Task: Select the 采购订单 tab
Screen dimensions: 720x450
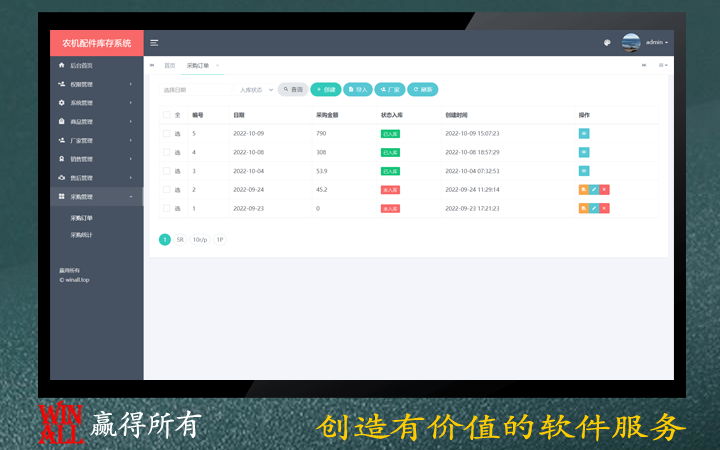Action: [x=198, y=66]
